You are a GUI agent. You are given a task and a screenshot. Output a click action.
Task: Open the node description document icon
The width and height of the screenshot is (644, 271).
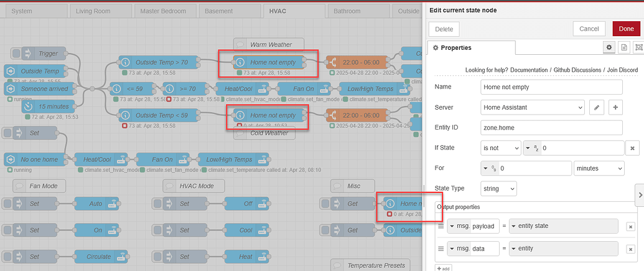(x=624, y=48)
